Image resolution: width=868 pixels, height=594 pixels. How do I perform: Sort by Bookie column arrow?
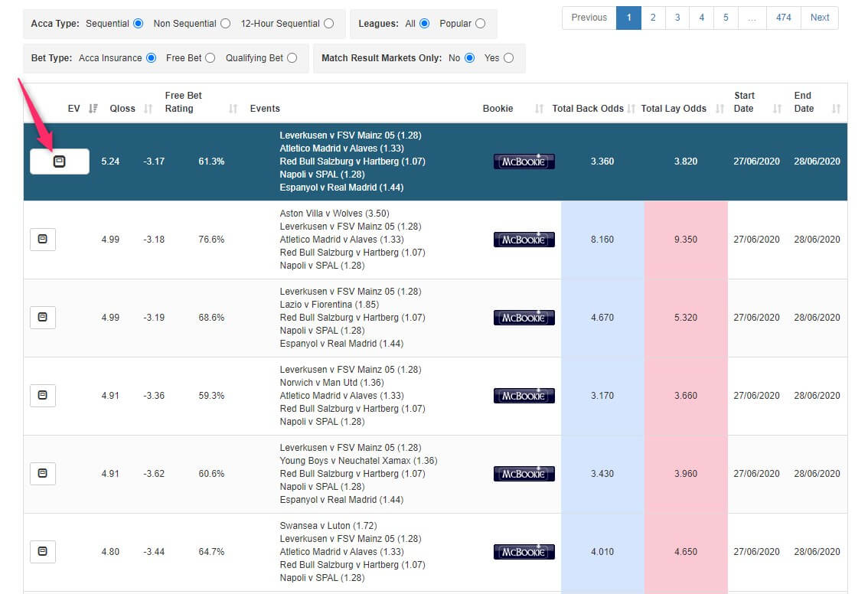click(539, 109)
